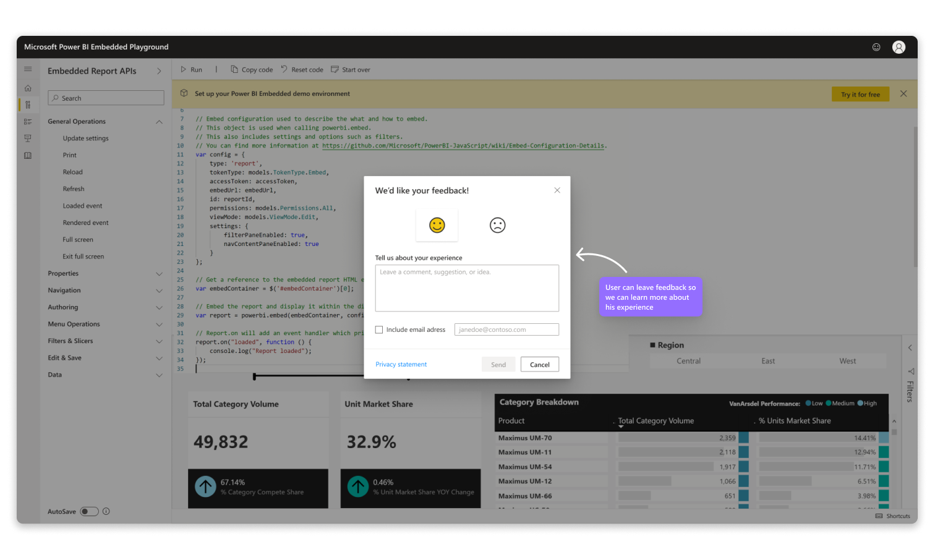Click the sidebar Search field

tap(106, 98)
